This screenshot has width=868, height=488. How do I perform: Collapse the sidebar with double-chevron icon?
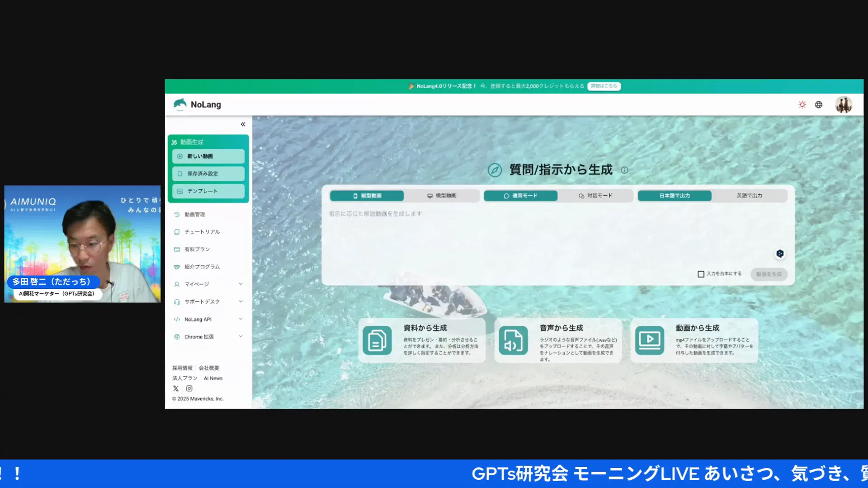coord(243,124)
